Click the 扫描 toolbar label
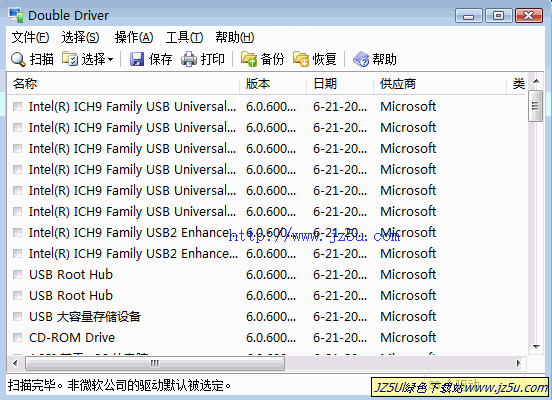The width and height of the screenshot is (552, 400). pyautogui.click(x=42, y=59)
